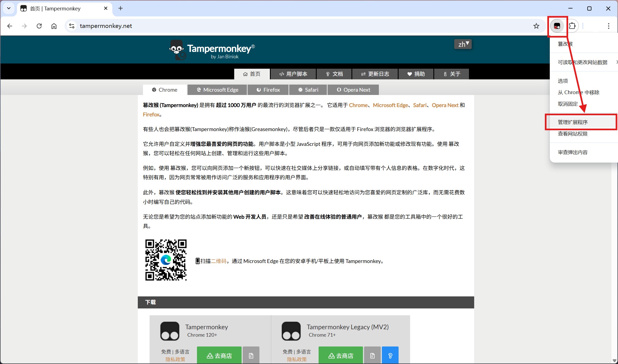The width and height of the screenshot is (618, 364).
Task: Follow the Microsoft Edge link in intro paragraph
Action: tap(390, 105)
